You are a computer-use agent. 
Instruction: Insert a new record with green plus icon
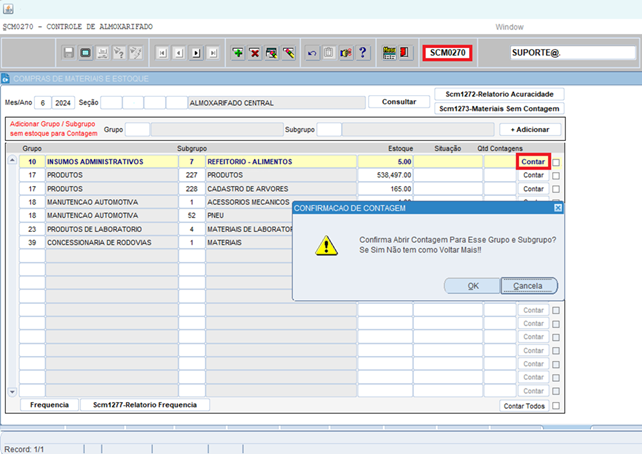click(237, 53)
